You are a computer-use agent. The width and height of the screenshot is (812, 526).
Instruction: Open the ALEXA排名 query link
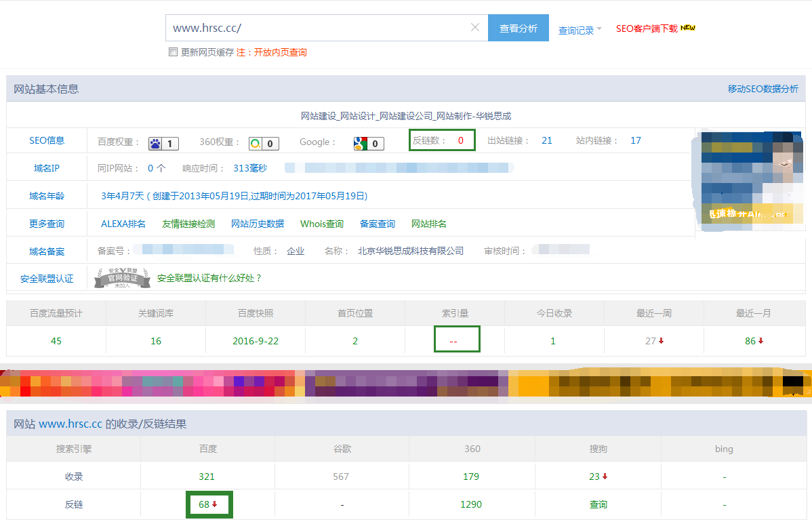(x=123, y=224)
